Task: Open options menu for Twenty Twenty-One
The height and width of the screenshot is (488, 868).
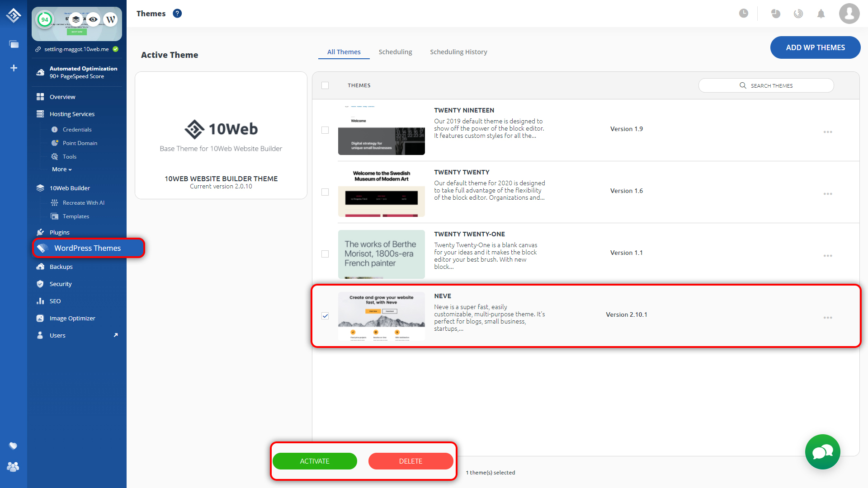Action: point(828,256)
